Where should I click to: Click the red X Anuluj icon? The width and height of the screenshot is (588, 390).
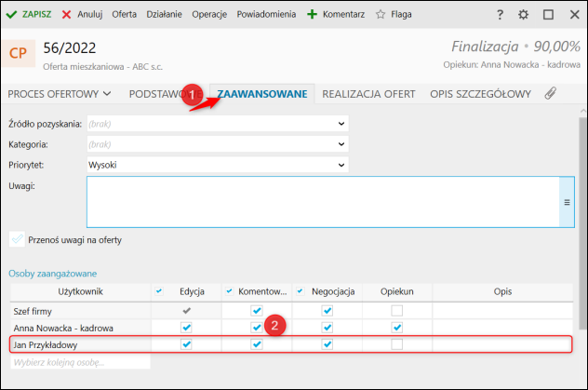[66, 15]
